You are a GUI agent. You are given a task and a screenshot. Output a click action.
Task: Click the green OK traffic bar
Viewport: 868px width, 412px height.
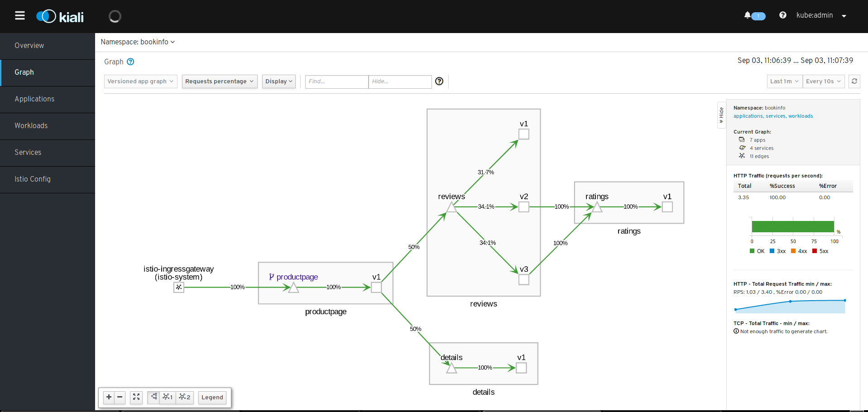pos(793,227)
